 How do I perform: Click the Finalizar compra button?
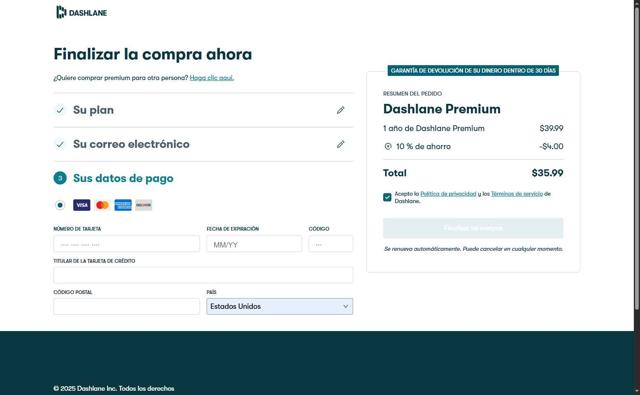coord(473,228)
